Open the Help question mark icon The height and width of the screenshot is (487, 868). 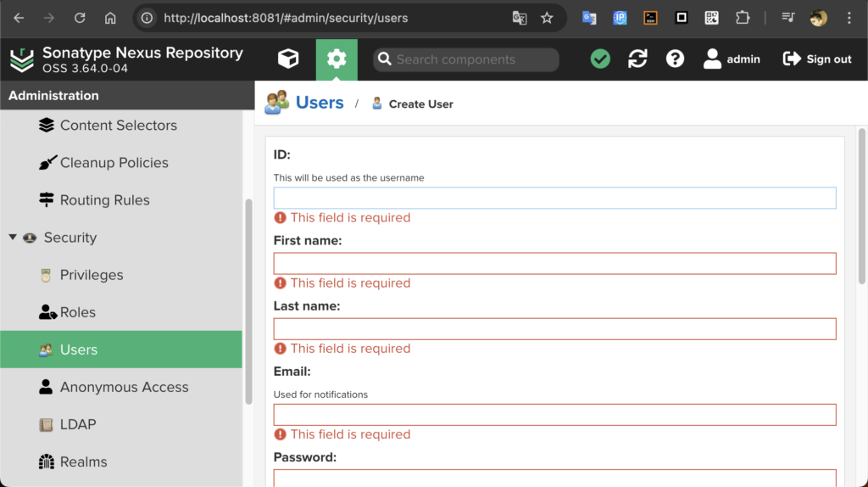675,59
